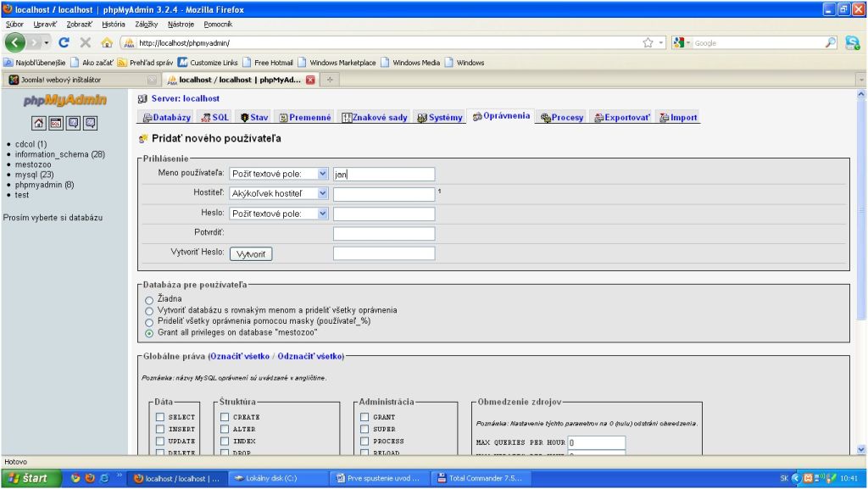
Task: Click the Najobľúbenejšie bookmark
Action: [x=34, y=63]
